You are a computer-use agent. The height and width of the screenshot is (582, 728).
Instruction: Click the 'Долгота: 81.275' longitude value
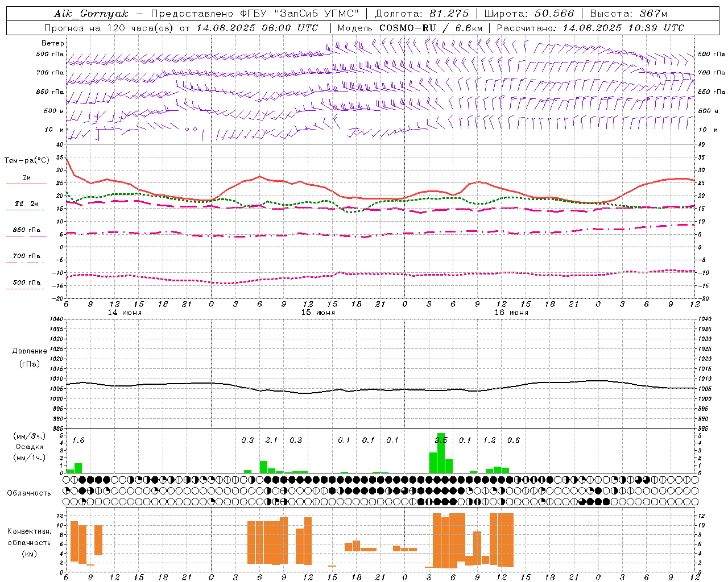coord(422,14)
